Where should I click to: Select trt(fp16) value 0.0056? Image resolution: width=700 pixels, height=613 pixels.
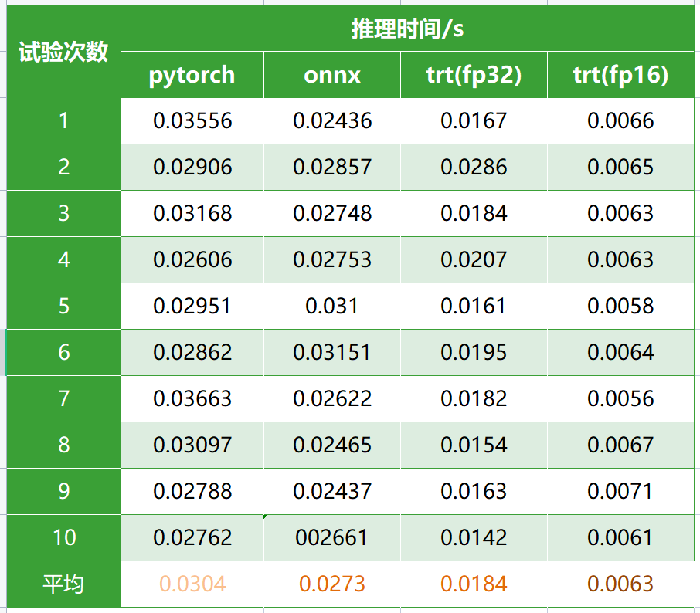coord(620,399)
